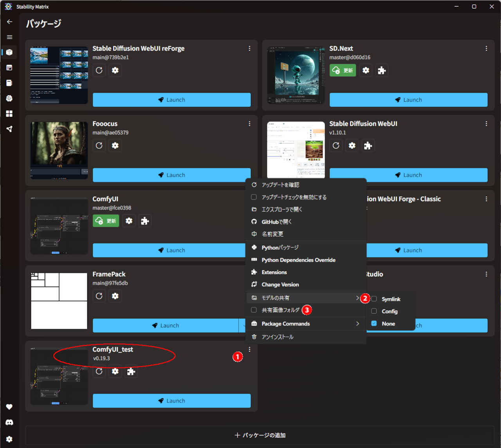
Task: Open settings gear for Fooocus
Action: 115,145
